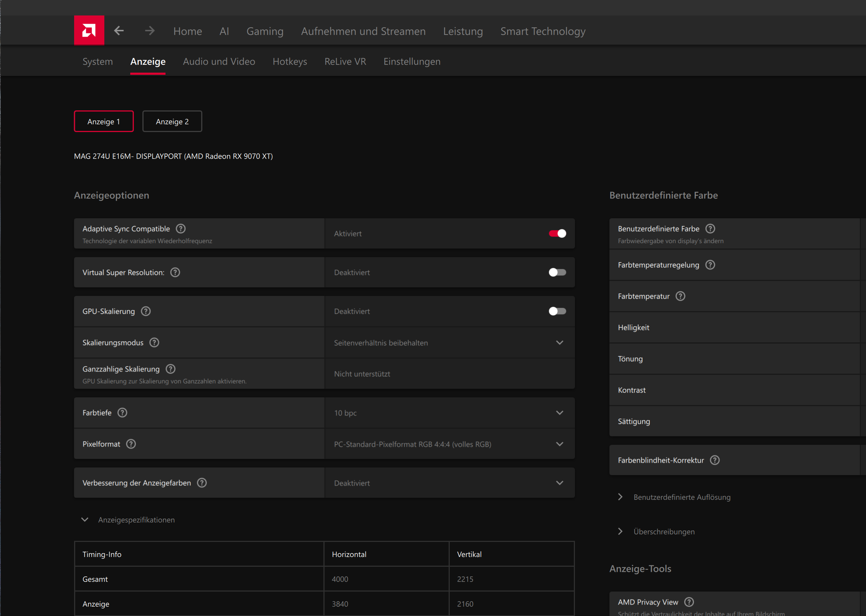866x616 pixels.
Task: Open the Verbesserung der Anzeigefarben dropdown
Action: [449, 483]
